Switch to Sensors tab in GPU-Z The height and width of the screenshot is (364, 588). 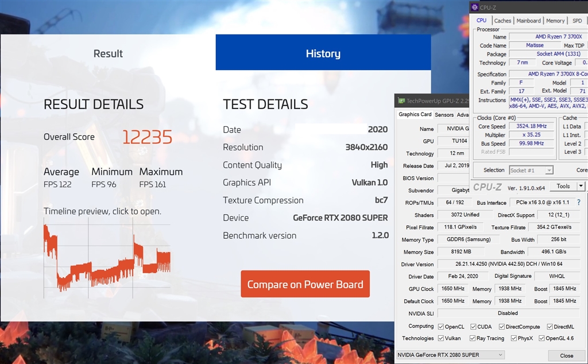(444, 115)
